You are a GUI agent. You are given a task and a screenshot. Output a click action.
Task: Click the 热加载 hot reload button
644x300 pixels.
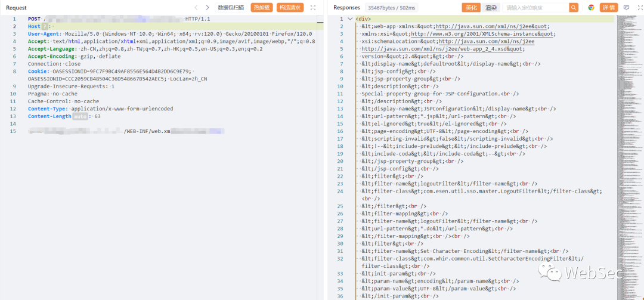[261, 8]
